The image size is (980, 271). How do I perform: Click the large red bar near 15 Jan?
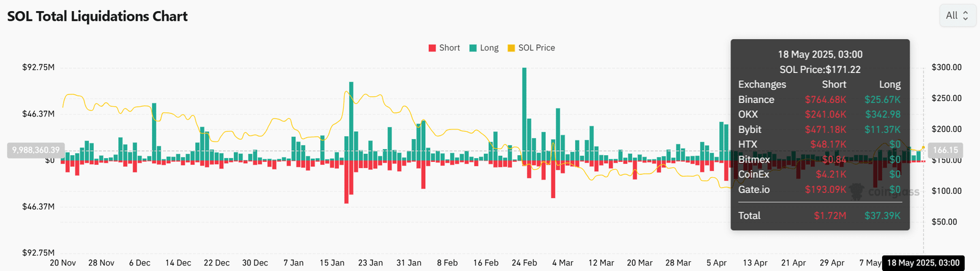pyautogui.click(x=346, y=182)
